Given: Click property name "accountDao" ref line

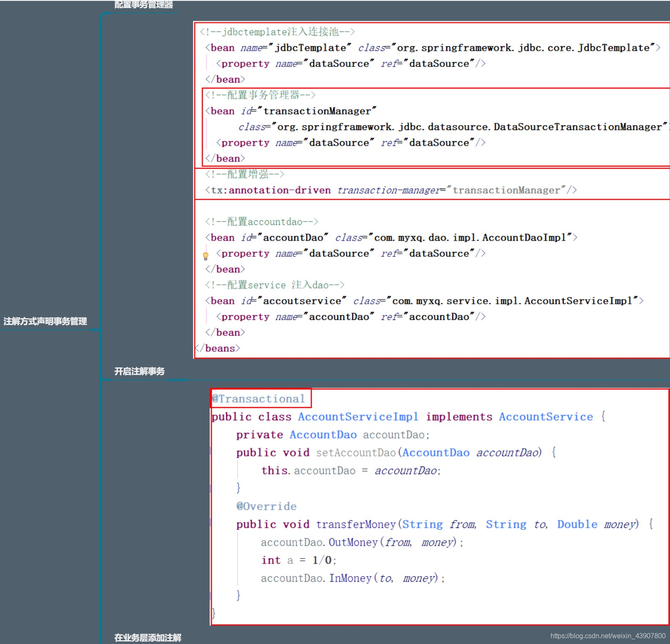Looking at the screenshot, I should pyautogui.click(x=351, y=317).
